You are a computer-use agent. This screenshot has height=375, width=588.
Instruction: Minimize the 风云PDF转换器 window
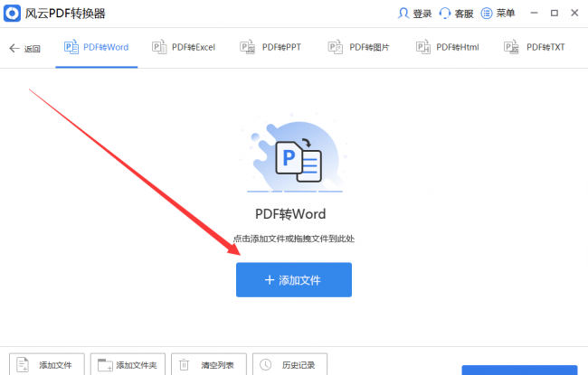534,14
